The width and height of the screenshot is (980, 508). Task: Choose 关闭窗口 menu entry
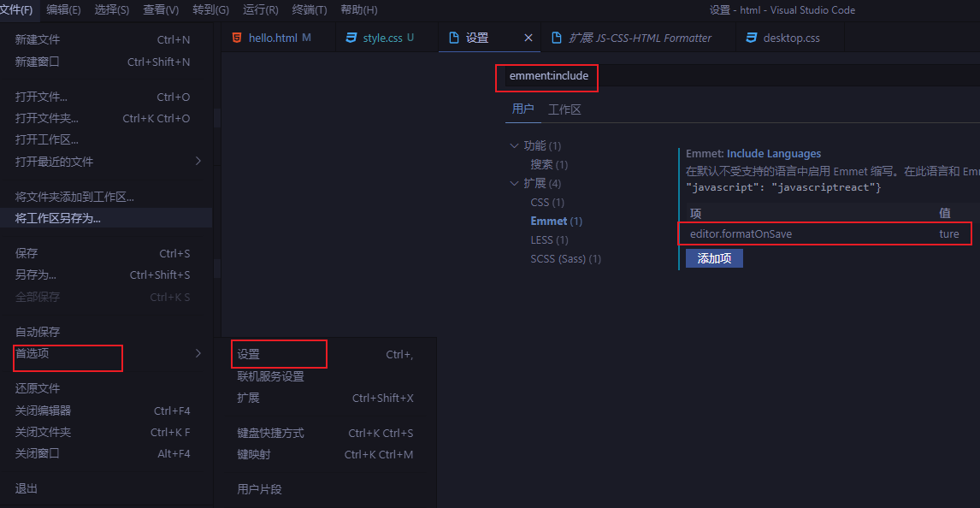point(106,453)
